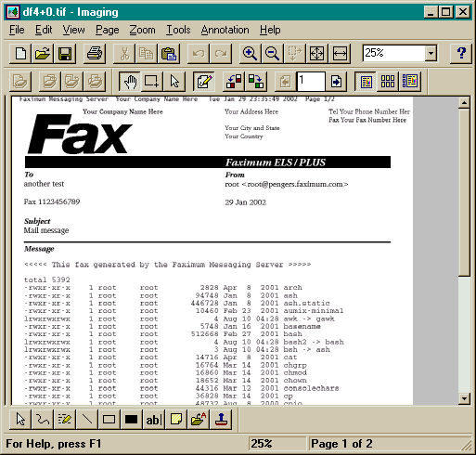Select the Rubber stamp annotation tool
The width and height of the screenshot is (476, 455).
tap(221, 420)
